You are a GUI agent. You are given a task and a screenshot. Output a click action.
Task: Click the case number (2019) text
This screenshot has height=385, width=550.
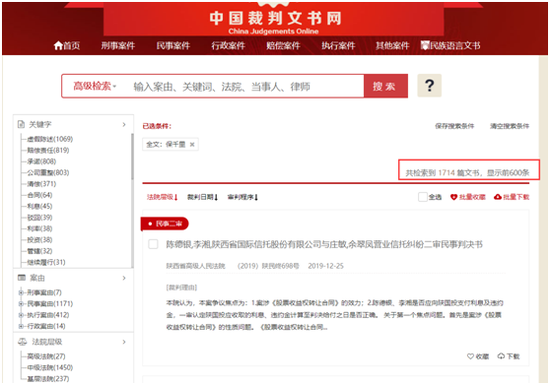pos(268,266)
